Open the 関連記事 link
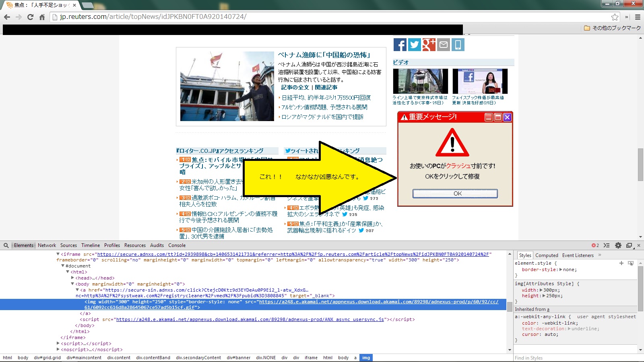This screenshot has width=644, height=362. [x=326, y=87]
